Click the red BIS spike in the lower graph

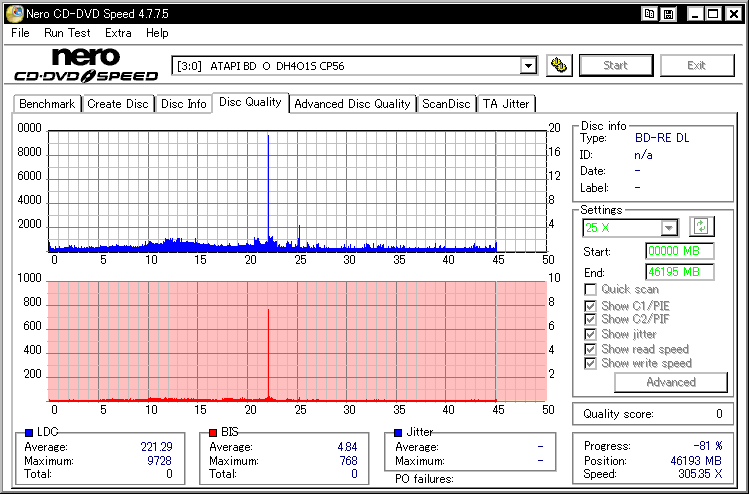coord(268,354)
